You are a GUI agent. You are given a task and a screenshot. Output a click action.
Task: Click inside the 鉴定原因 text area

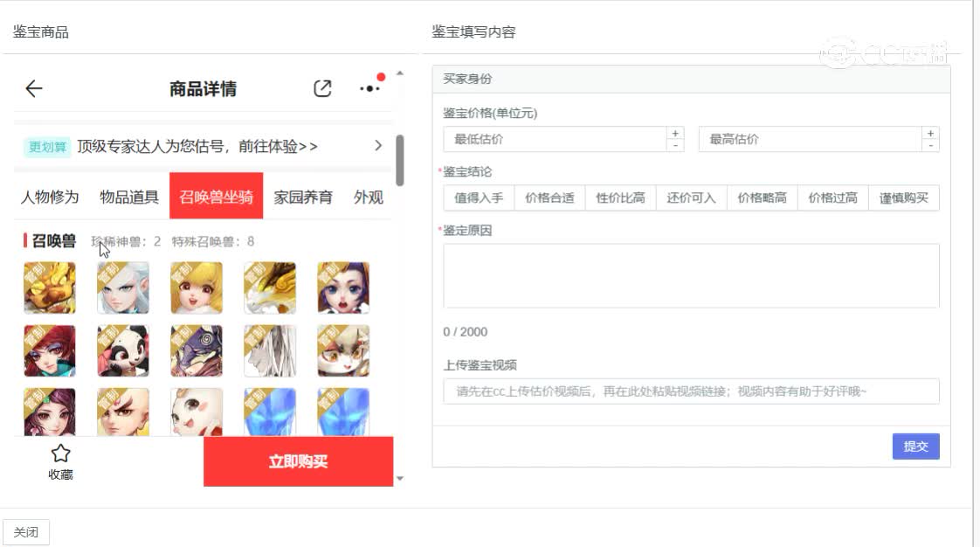coord(690,275)
